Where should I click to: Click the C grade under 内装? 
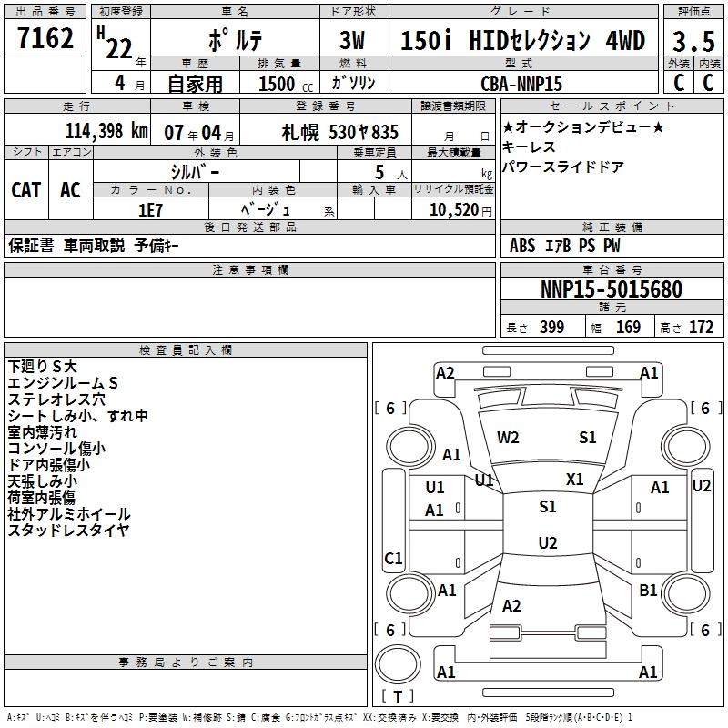pos(708,82)
